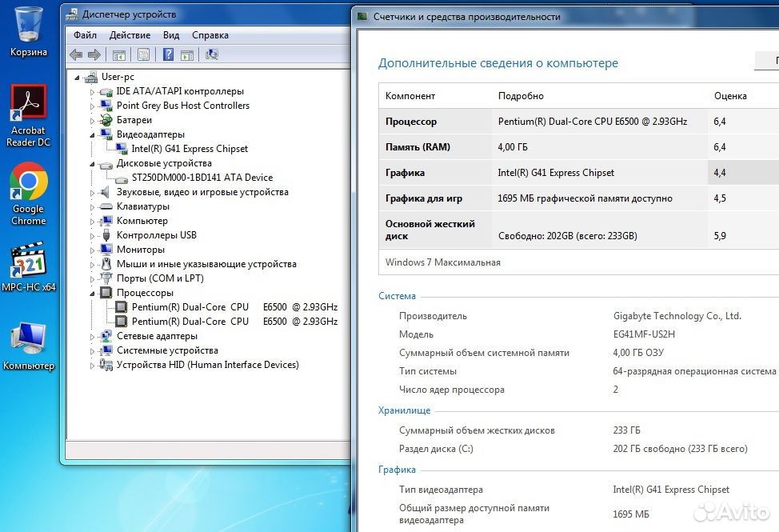
Task: Click the computer icon beside User-pc root node
Action: [91, 77]
